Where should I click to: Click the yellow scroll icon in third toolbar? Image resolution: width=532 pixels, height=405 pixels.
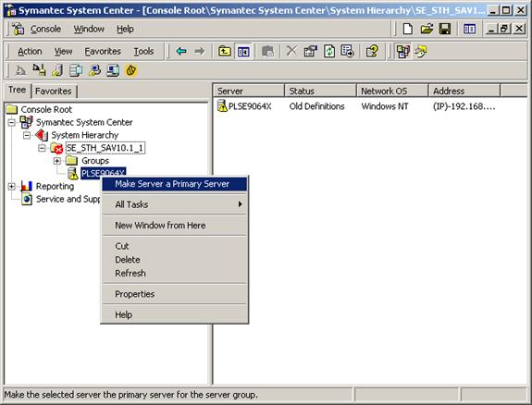[x=57, y=70]
